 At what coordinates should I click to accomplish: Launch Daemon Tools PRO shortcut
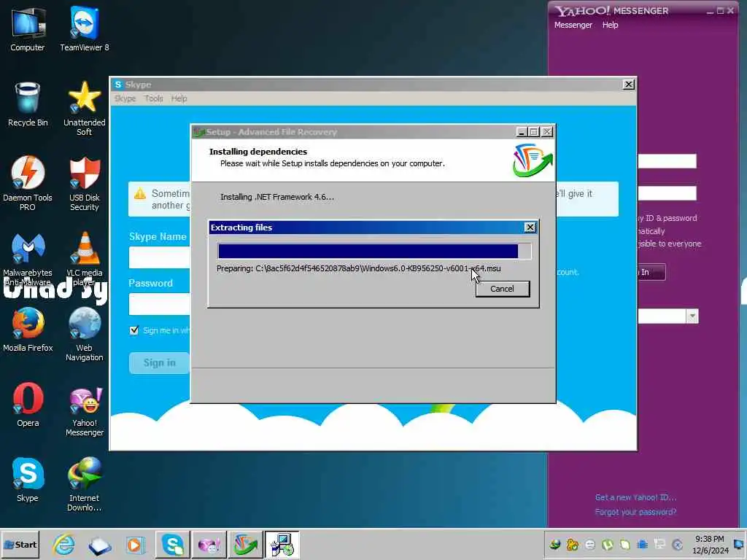click(28, 183)
